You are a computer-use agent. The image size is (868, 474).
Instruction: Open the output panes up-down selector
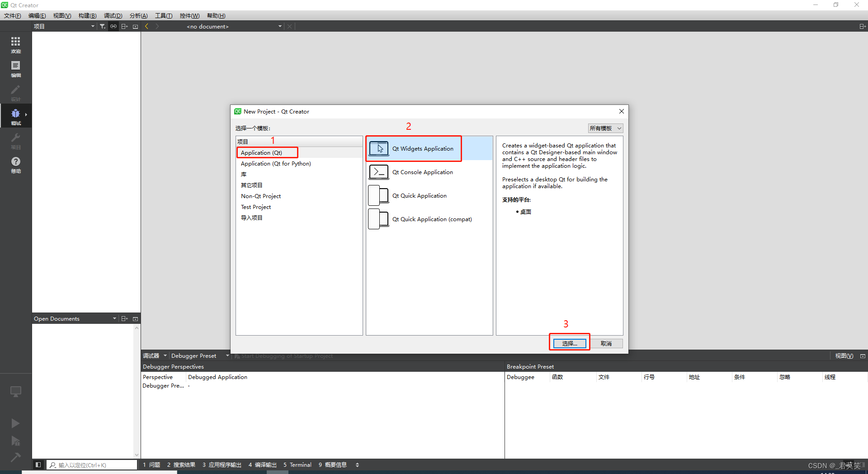(x=357, y=465)
